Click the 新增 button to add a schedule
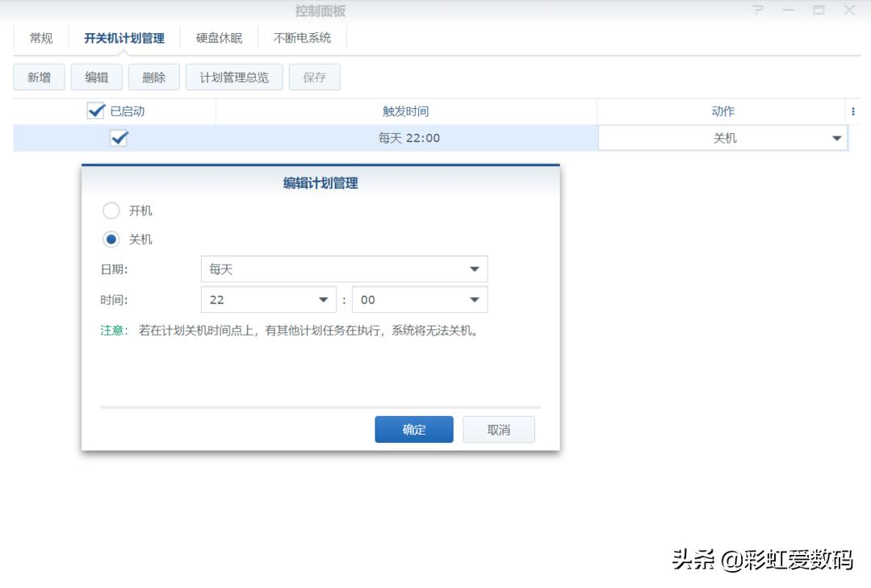This screenshot has width=871, height=588. click(38, 77)
